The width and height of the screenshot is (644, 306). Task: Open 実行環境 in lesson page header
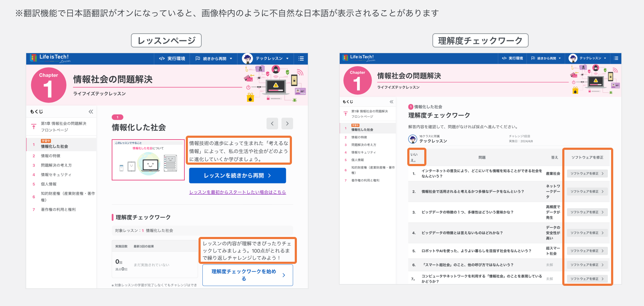(x=172, y=58)
